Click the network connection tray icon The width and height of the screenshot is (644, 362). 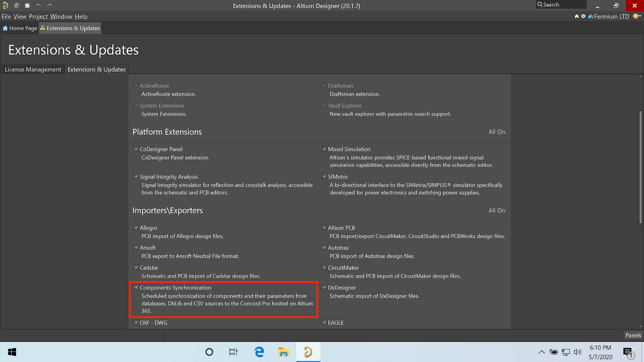coord(566,352)
